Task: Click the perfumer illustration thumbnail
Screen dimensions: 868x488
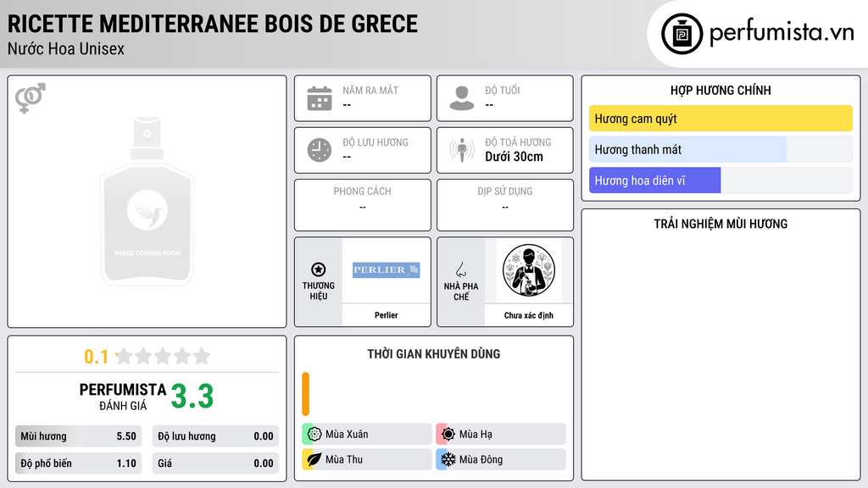Action: click(x=529, y=270)
